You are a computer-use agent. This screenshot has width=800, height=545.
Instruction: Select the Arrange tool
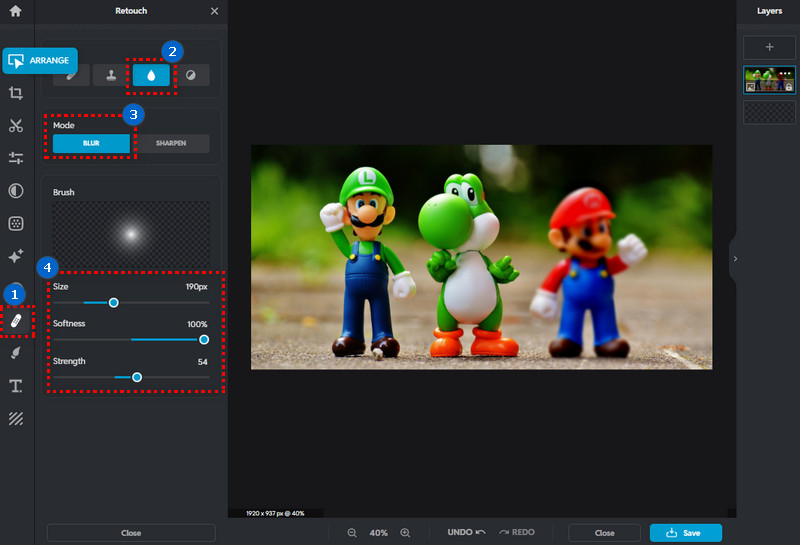40,61
